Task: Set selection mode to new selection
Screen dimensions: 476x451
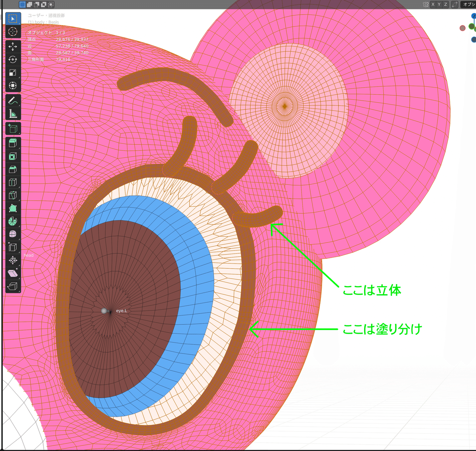Action: tap(22, 4)
